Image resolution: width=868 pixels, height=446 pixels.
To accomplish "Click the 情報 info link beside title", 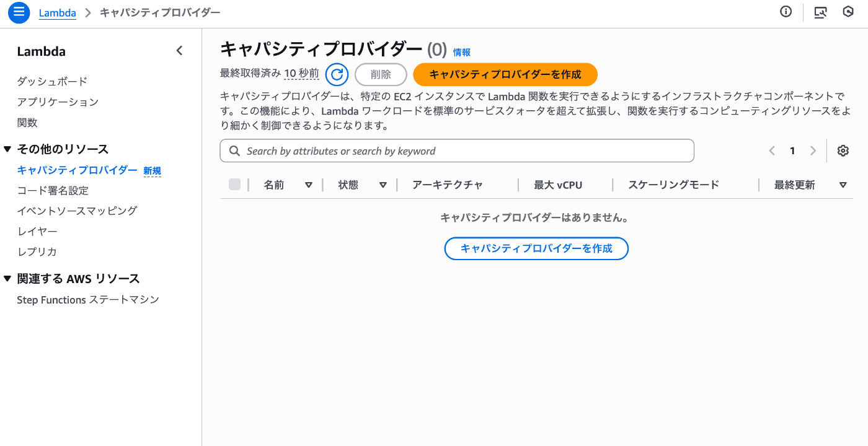I will (x=462, y=52).
